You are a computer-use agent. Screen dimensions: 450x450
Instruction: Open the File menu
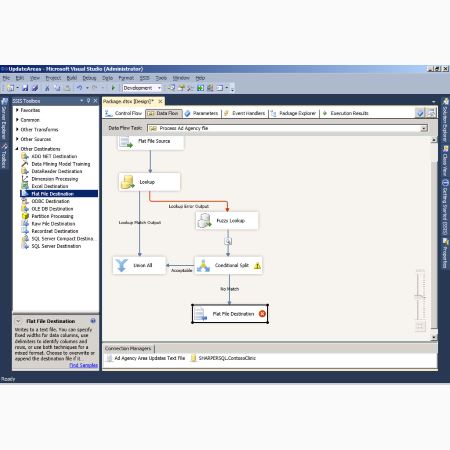(x=6, y=78)
